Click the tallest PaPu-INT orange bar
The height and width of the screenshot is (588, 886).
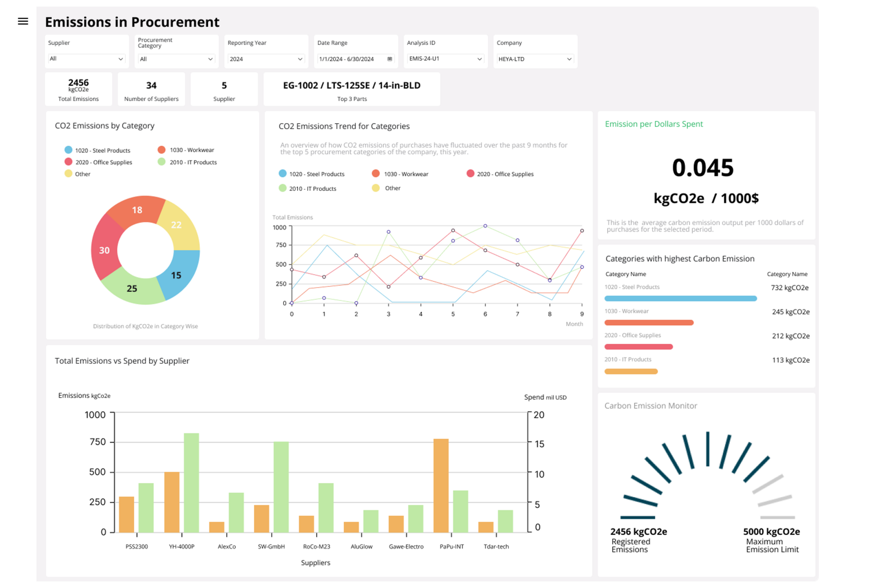[x=441, y=485]
